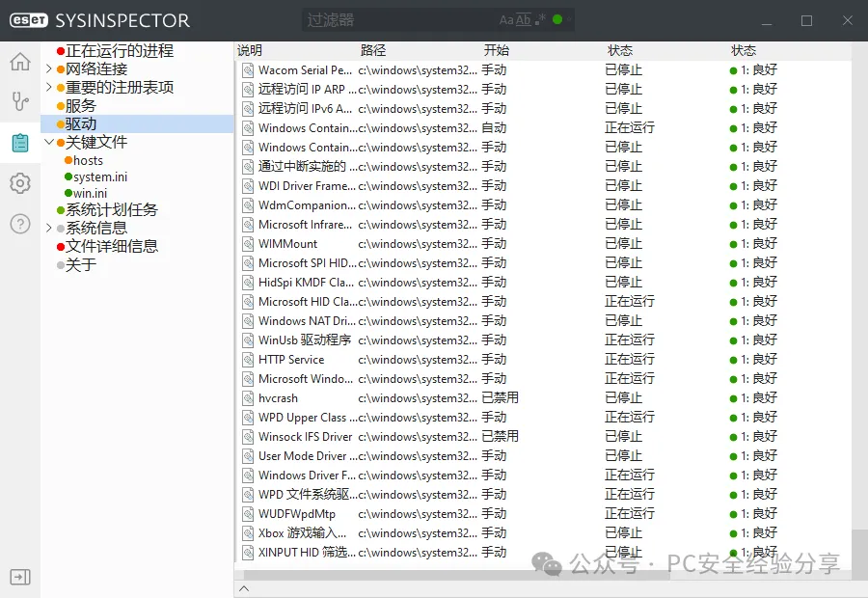The height and width of the screenshot is (598, 868).
Task: Expand the 网络连接 tree node
Action: click(49, 68)
